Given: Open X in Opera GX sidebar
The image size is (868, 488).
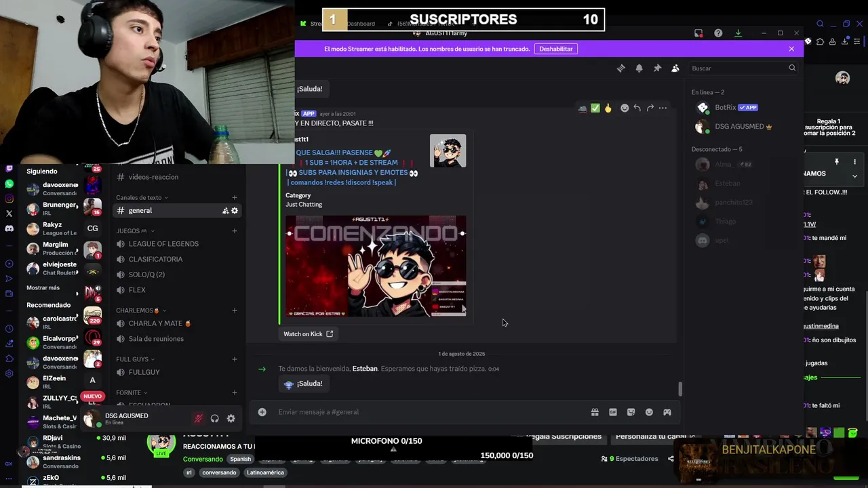Looking at the screenshot, I should point(9,213).
